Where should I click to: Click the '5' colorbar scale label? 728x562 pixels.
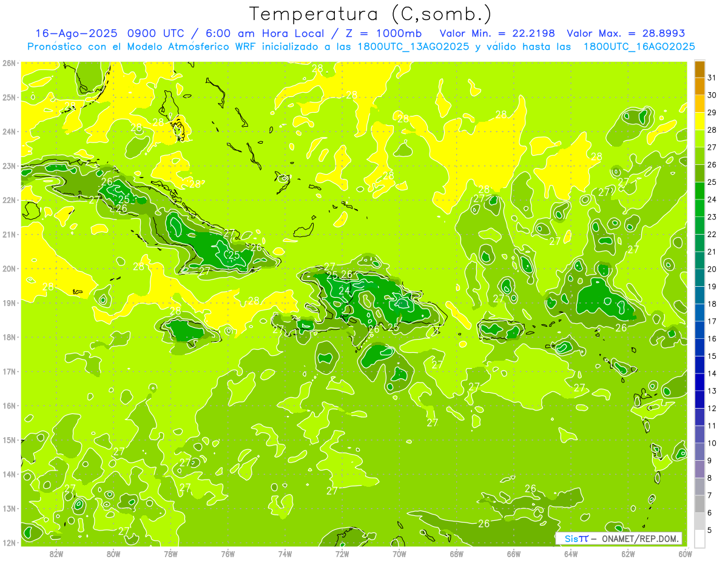(x=710, y=530)
